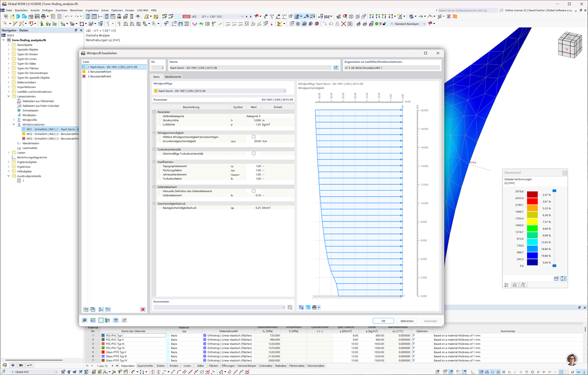
Task: Click the copy wind profile icon in the Liste panel
Action: pyautogui.click(x=92, y=309)
